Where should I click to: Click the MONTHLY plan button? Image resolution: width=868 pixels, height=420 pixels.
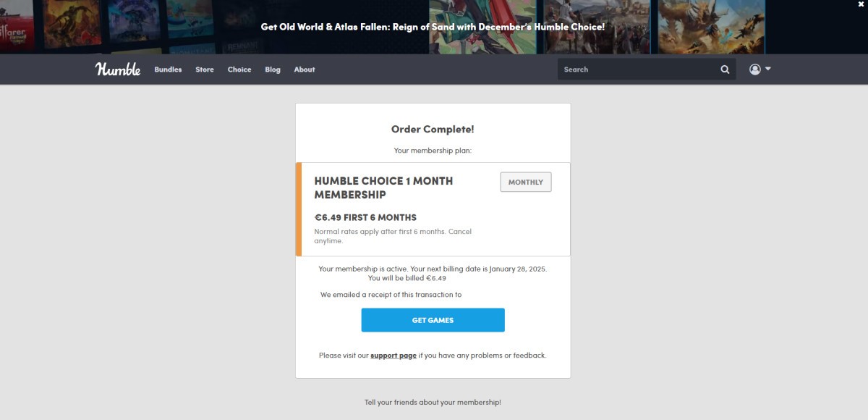pyautogui.click(x=526, y=182)
